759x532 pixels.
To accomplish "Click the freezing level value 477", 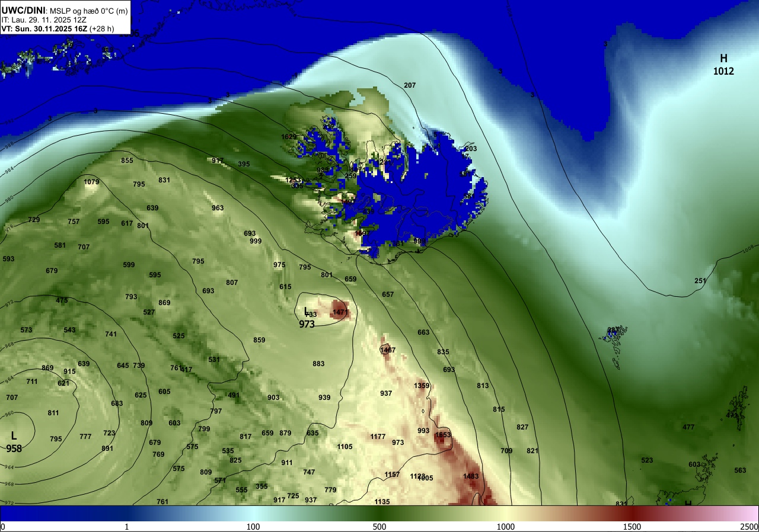I will (x=688, y=427).
